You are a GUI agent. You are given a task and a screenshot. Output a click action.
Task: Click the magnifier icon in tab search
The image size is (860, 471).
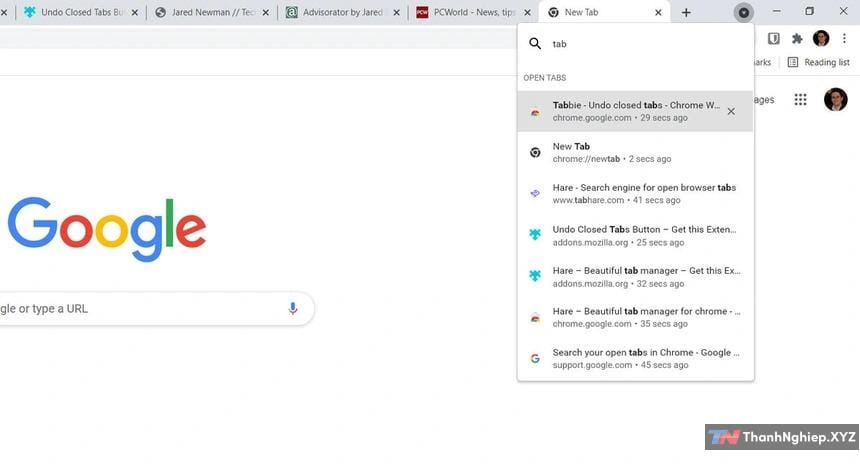(535, 44)
